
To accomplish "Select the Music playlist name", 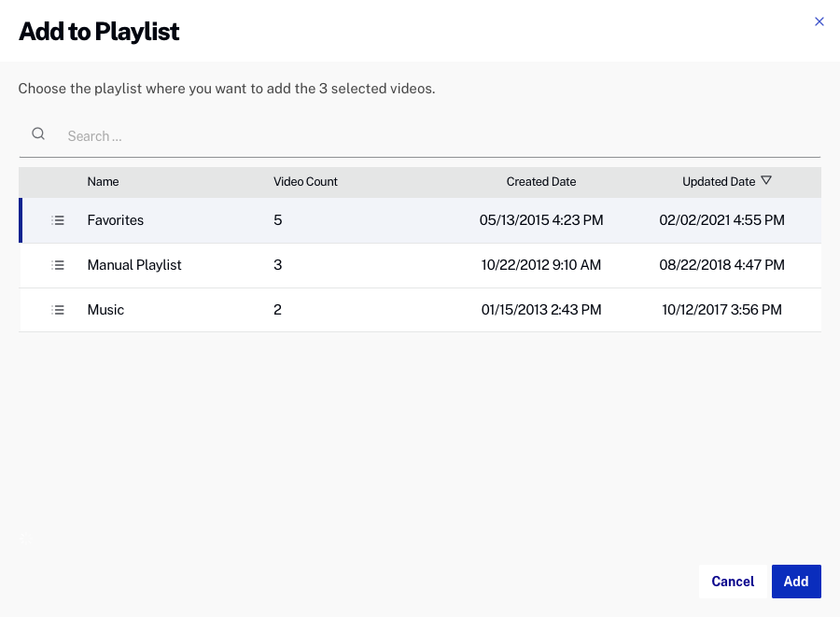I will [x=105, y=310].
